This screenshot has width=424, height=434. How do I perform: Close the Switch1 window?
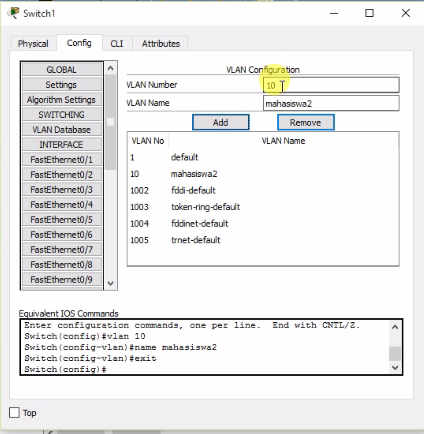406,13
